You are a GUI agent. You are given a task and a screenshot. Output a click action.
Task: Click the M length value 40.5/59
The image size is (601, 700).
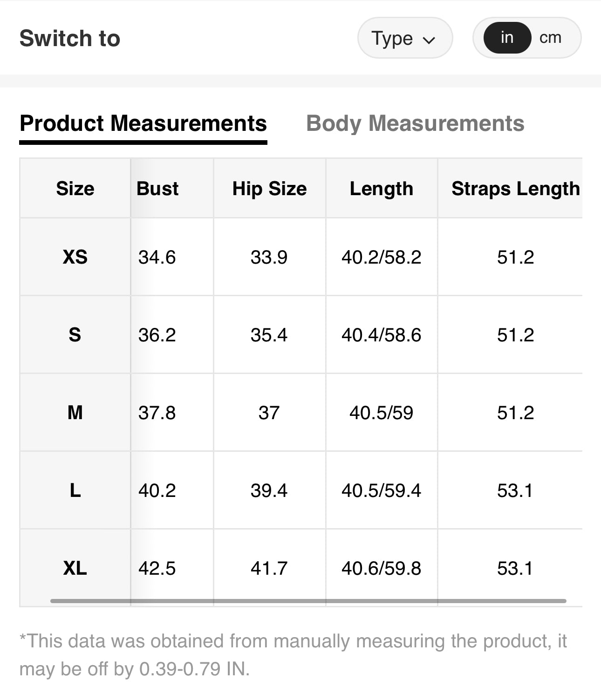click(381, 413)
